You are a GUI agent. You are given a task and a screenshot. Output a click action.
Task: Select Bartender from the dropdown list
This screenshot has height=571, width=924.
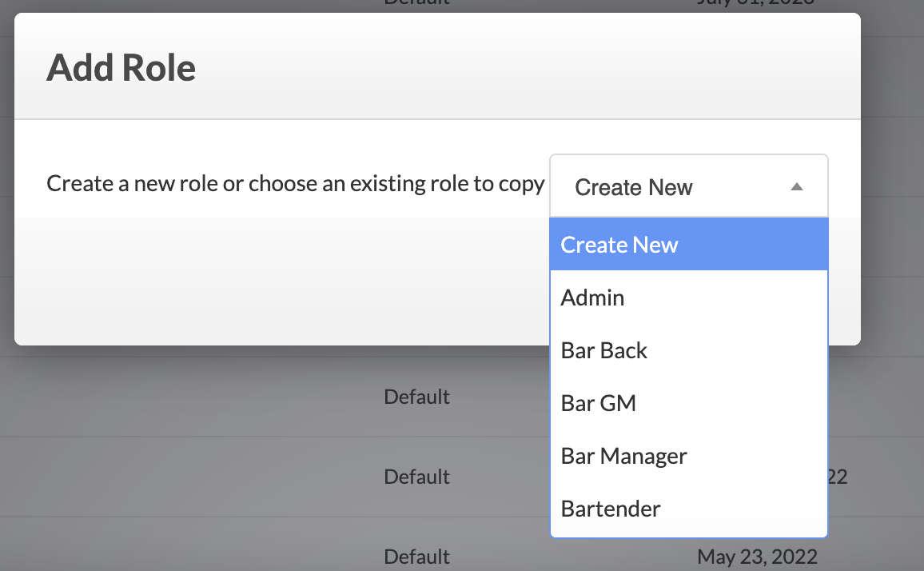pyautogui.click(x=688, y=509)
